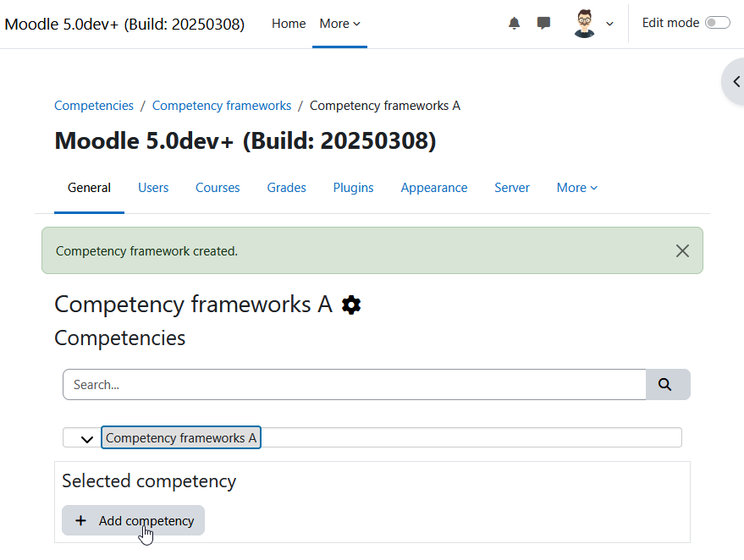
Task: Click inside the Search competencies field
Action: [x=355, y=384]
